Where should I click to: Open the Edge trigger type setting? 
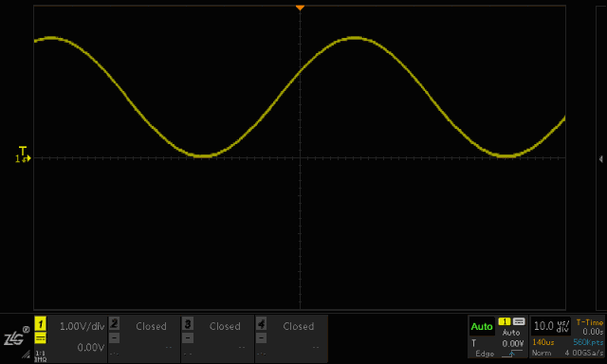485,354
